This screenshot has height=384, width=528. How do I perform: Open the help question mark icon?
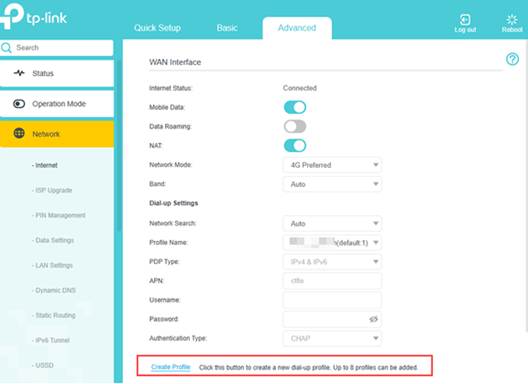tap(512, 59)
